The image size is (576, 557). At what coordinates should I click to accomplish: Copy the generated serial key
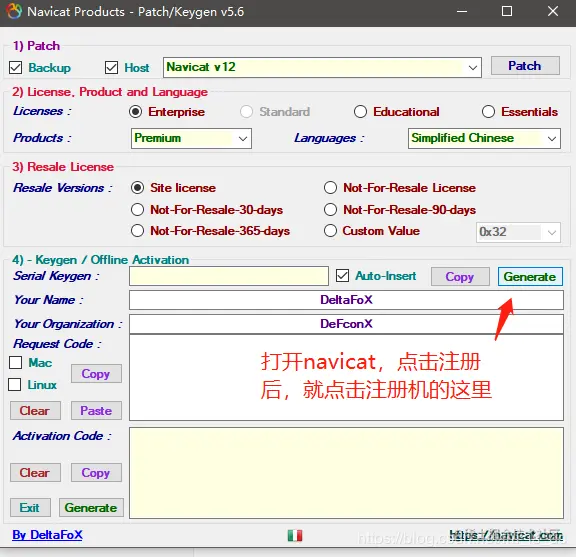[x=460, y=276]
